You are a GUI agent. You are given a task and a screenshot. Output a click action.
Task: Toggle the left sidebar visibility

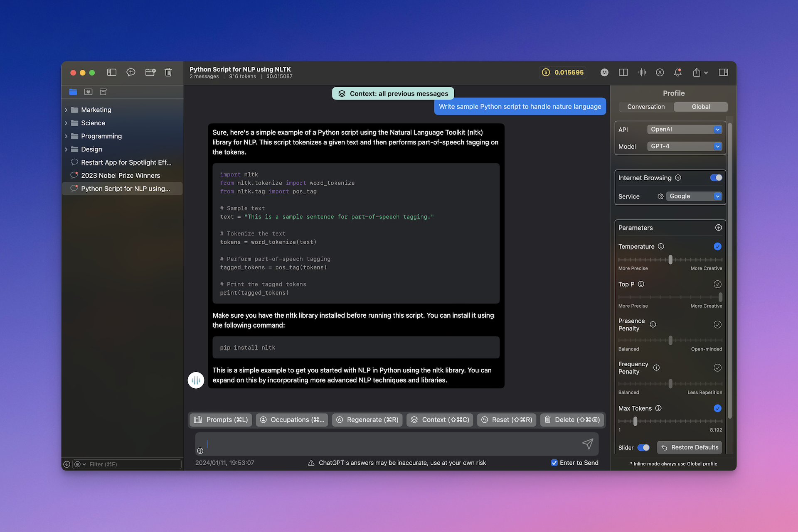[x=111, y=72]
